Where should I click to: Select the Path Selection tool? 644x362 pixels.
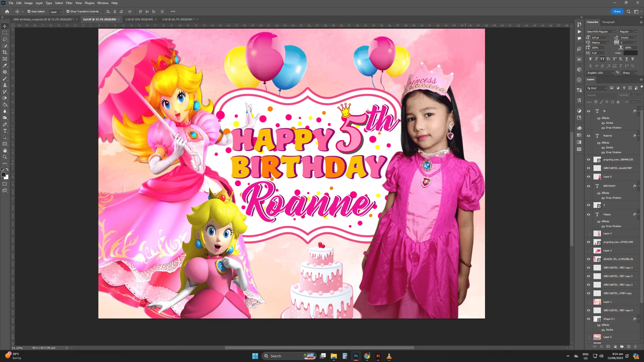[5, 137]
